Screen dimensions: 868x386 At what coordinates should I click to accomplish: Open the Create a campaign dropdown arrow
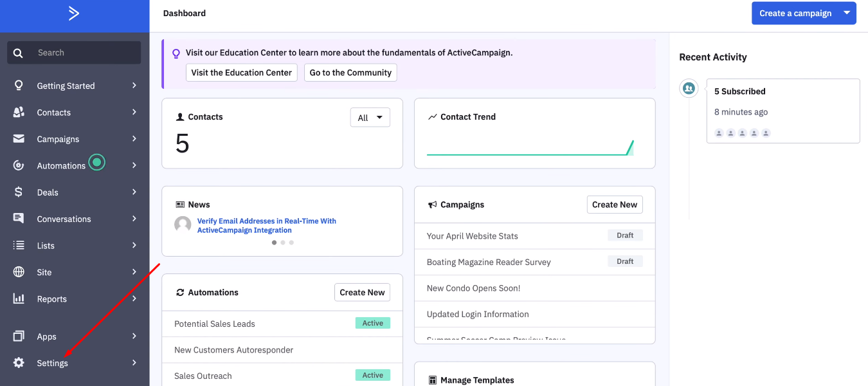click(847, 13)
